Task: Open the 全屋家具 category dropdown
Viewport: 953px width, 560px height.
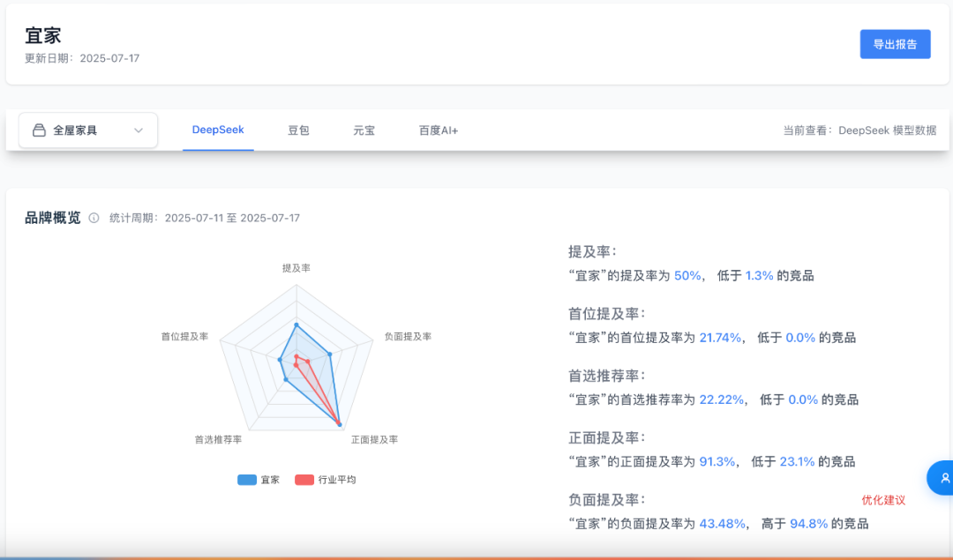Action: [x=88, y=130]
